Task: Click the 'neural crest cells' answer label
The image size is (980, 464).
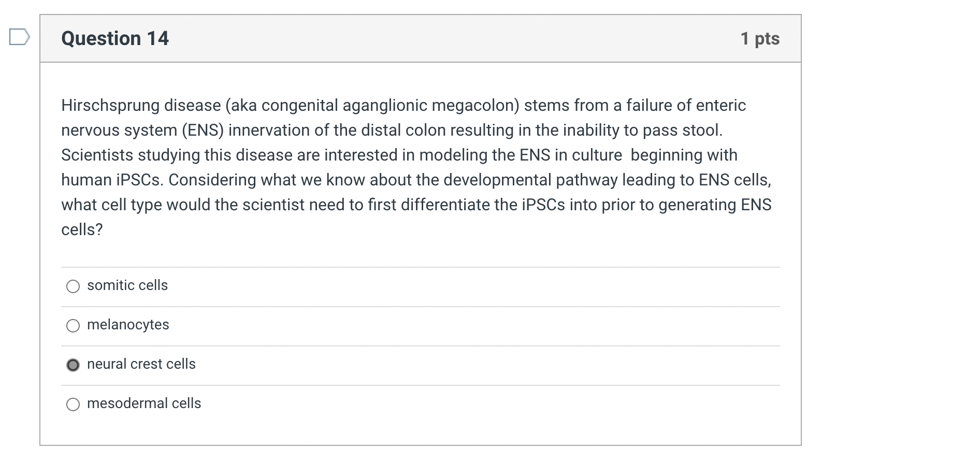Action: click(x=141, y=364)
